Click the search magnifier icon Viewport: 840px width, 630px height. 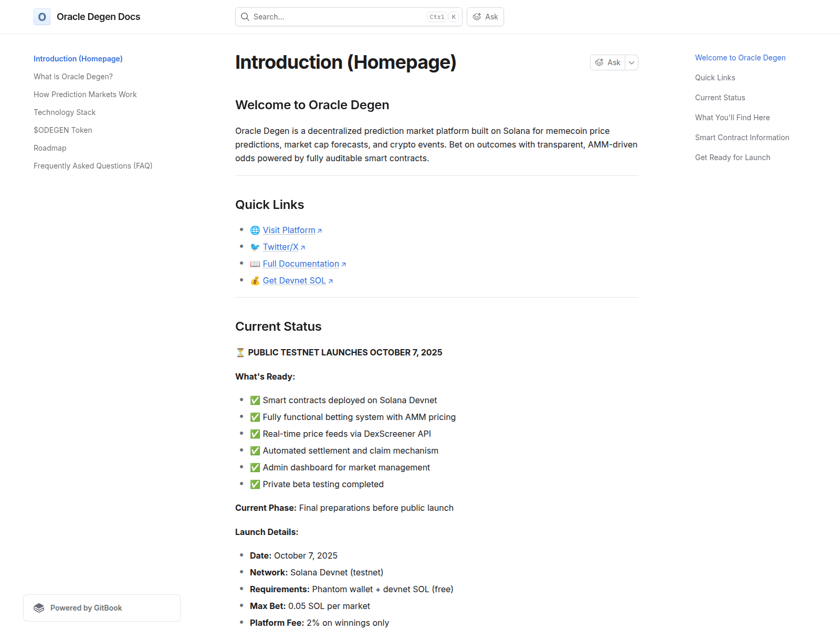pyautogui.click(x=245, y=17)
